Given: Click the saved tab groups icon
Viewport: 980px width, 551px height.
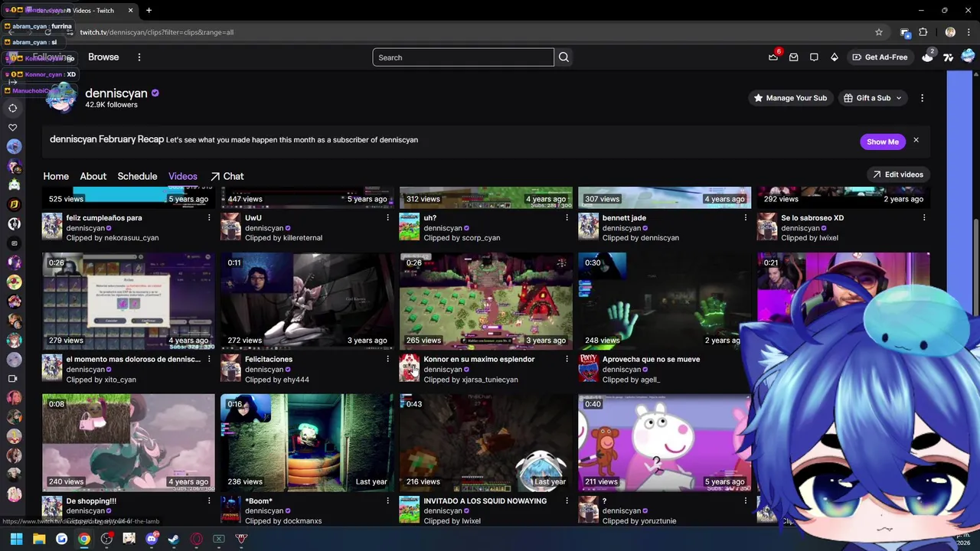Looking at the screenshot, I should click(905, 32).
